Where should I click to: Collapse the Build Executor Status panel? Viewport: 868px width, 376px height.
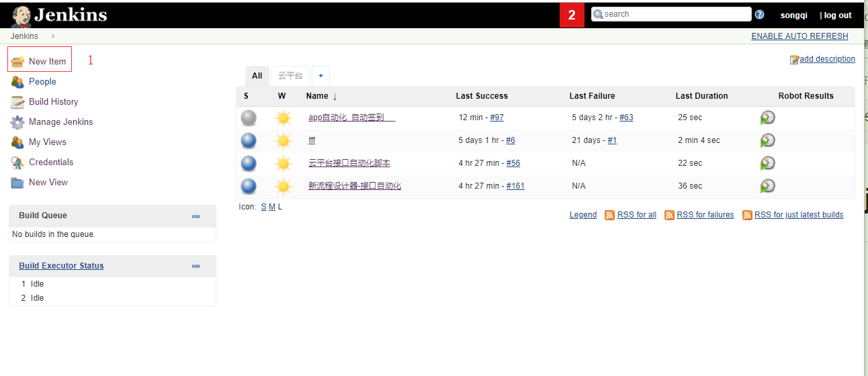[x=196, y=267]
